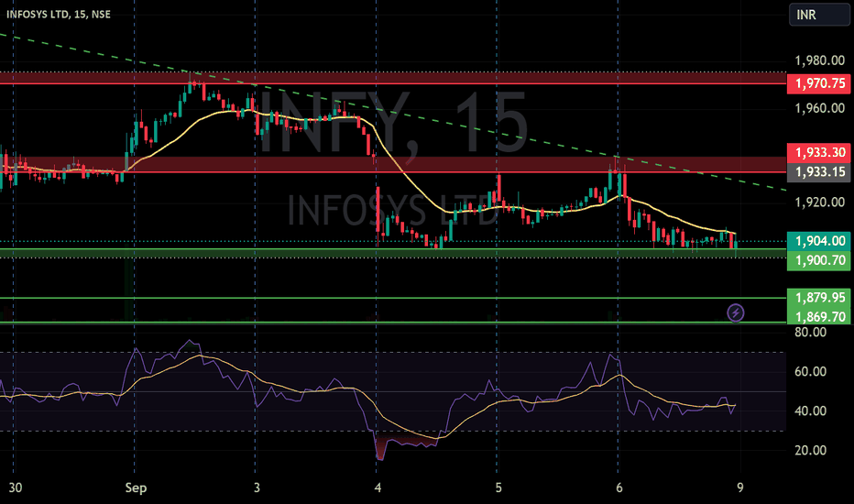Click the 1,920.00 price axis value

click(820, 203)
